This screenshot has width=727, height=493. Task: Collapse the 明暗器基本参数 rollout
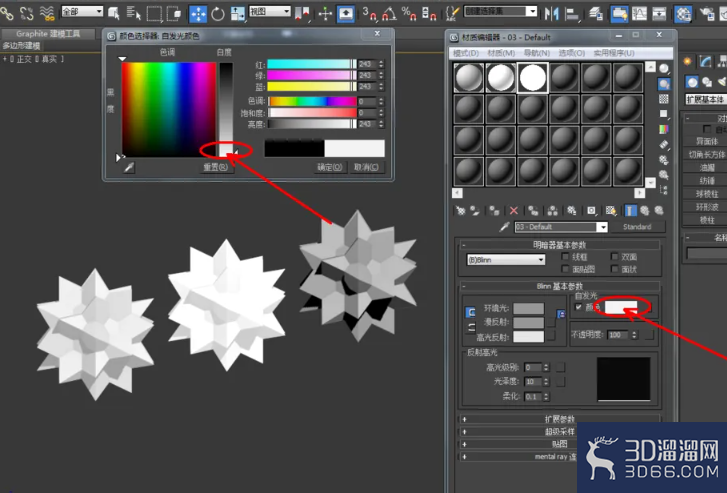(x=560, y=245)
